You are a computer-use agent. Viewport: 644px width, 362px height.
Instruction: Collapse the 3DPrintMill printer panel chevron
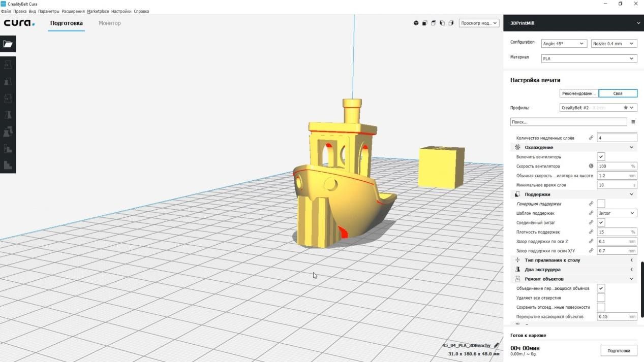(x=638, y=23)
